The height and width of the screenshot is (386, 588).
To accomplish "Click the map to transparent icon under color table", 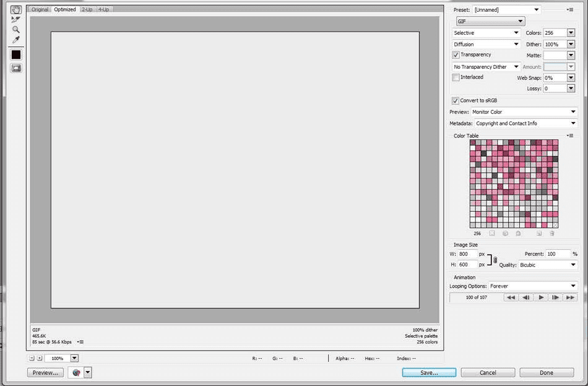I will tap(492, 234).
